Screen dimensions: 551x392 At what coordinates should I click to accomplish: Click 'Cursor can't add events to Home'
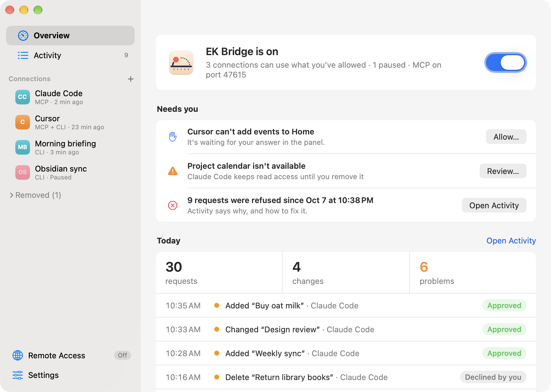pos(251,132)
